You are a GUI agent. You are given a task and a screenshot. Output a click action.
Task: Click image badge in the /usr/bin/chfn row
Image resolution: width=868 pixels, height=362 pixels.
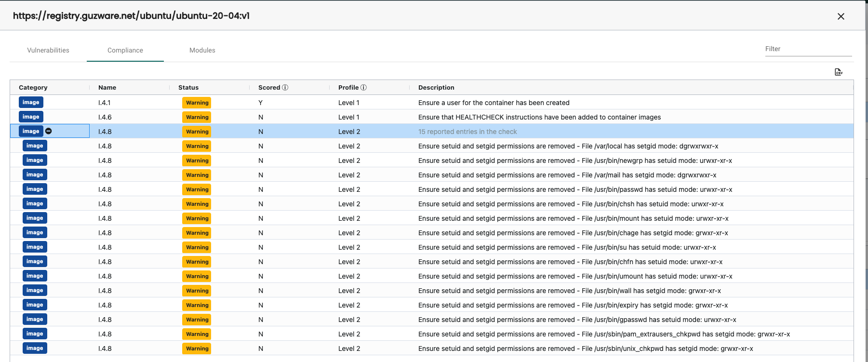[x=35, y=261]
